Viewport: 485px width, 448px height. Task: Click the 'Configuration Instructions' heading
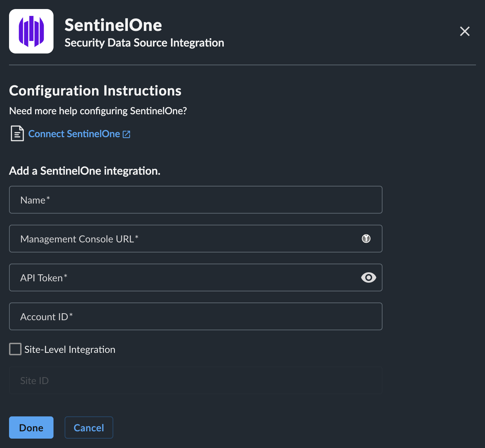(x=95, y=91)
